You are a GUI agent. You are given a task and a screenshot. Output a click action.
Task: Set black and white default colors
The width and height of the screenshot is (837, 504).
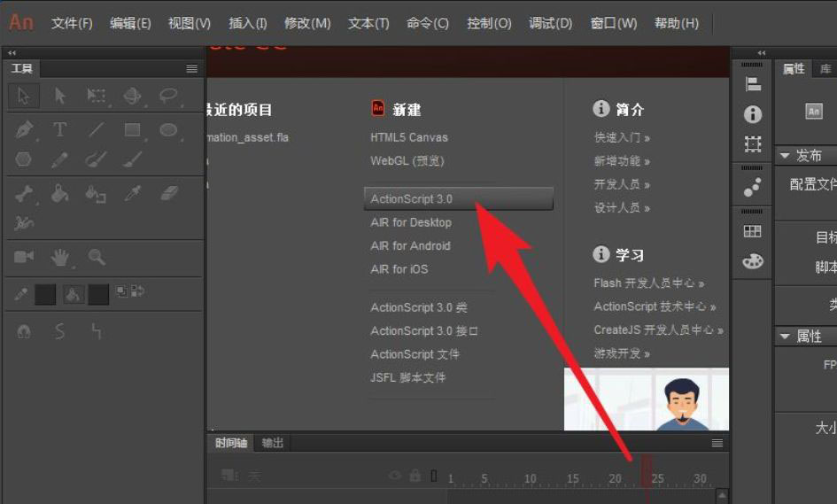[122, 291]
